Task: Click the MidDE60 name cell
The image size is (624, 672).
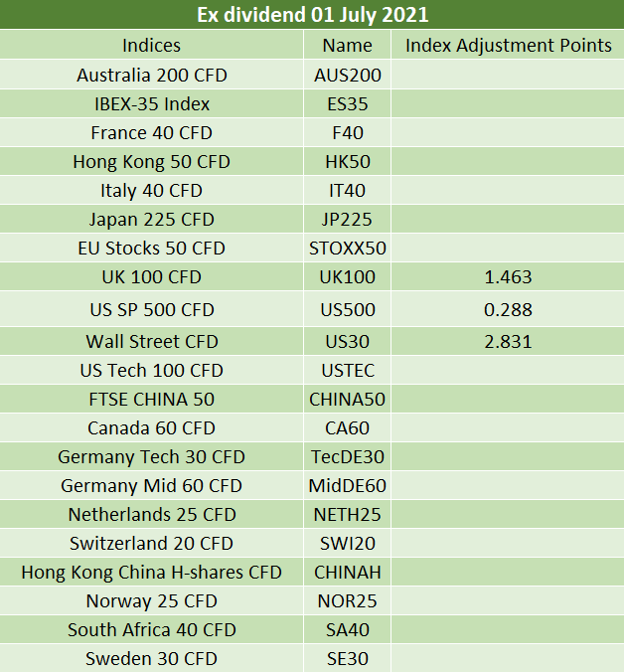Action: coord(348,485)
